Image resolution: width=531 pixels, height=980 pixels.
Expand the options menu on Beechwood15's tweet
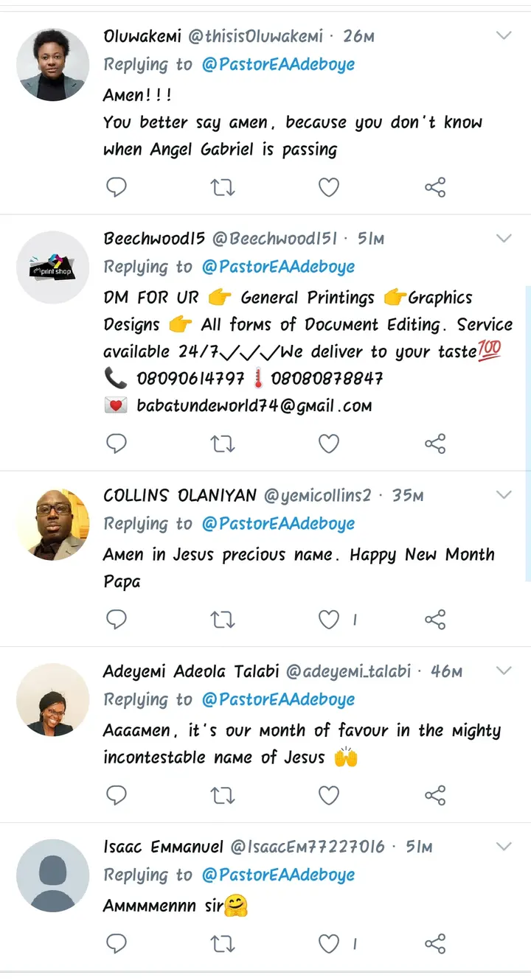pos(504,238)
